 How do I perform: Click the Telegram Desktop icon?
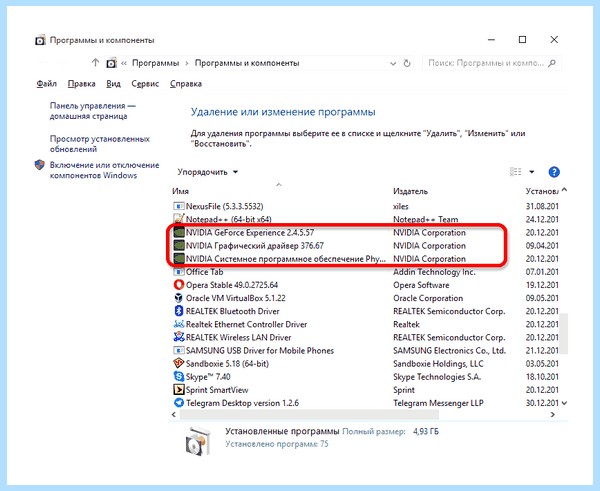(178, 403)
